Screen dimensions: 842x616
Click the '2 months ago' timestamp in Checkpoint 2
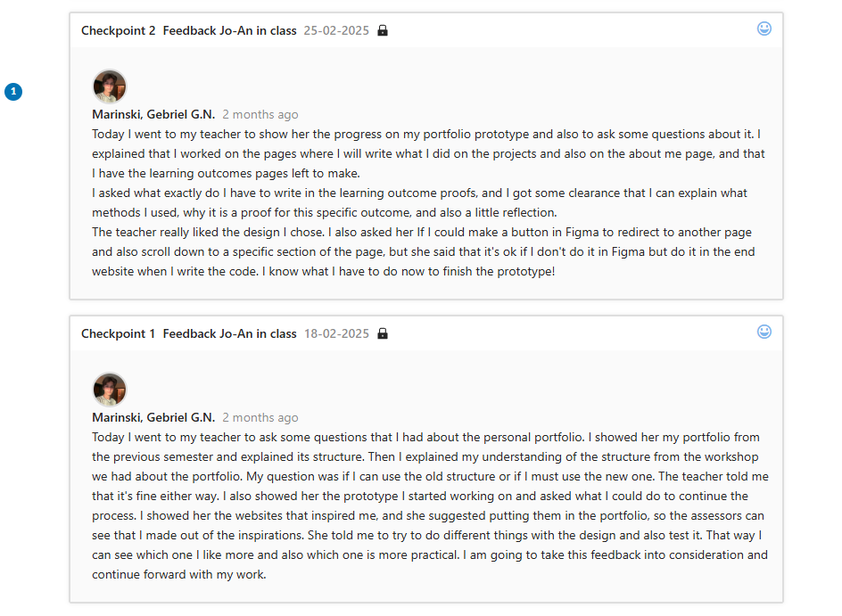click(260, 114)
